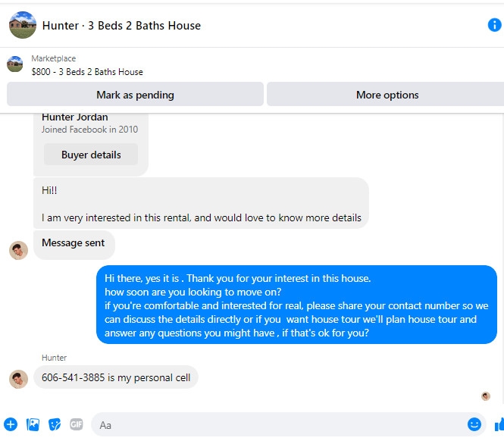This screenshot has width=504, height=441.
Task: Open Hunter Jordan profile name
Action: click(74, 117)
